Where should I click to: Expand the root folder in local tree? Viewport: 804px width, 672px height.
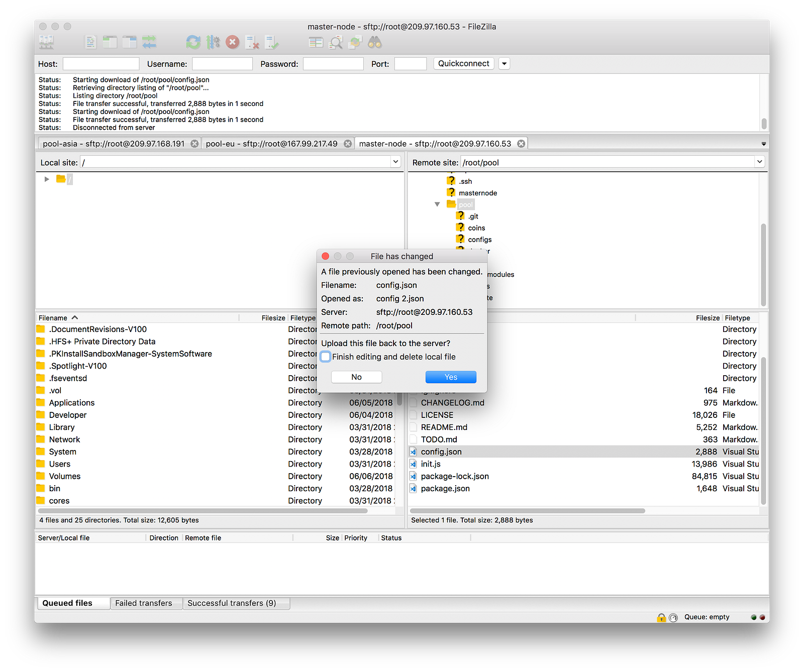(47, 179)
